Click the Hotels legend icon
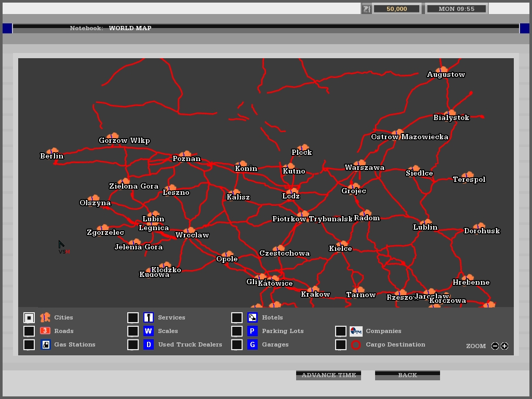 pos(252,317)
